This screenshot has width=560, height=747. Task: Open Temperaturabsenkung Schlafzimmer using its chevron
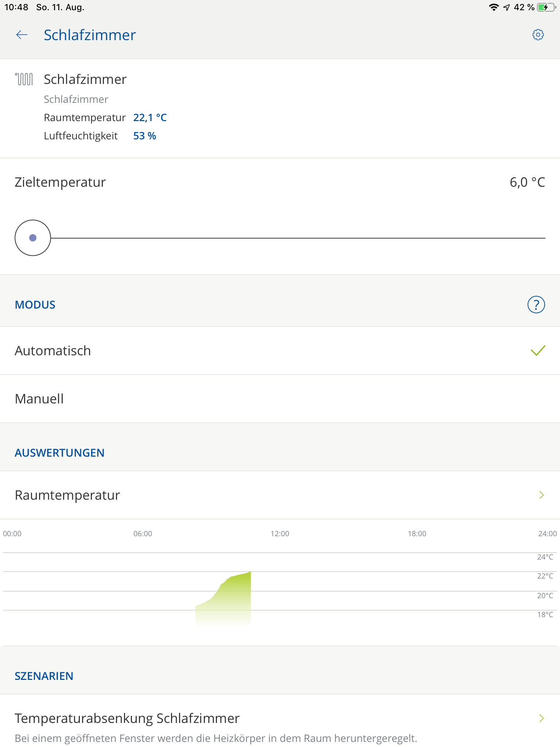[x=541, y=718]
